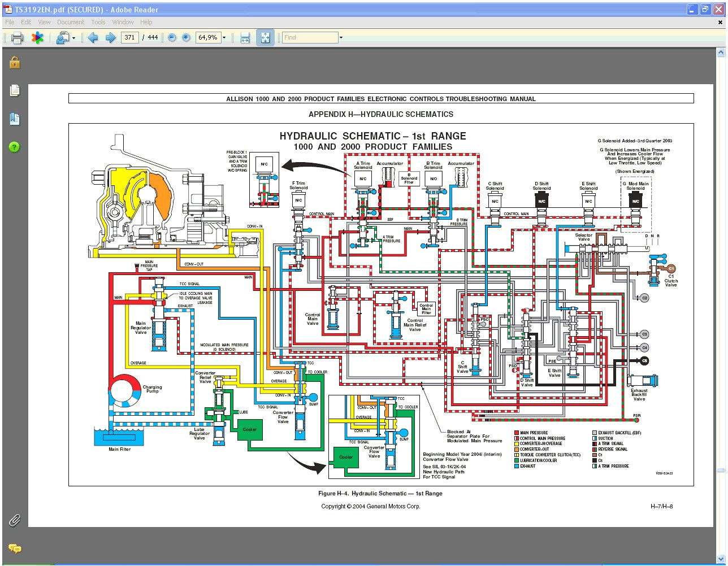Open the email icon dropdown arrow
The image size is (728, 566).
(x=72, y=37)
